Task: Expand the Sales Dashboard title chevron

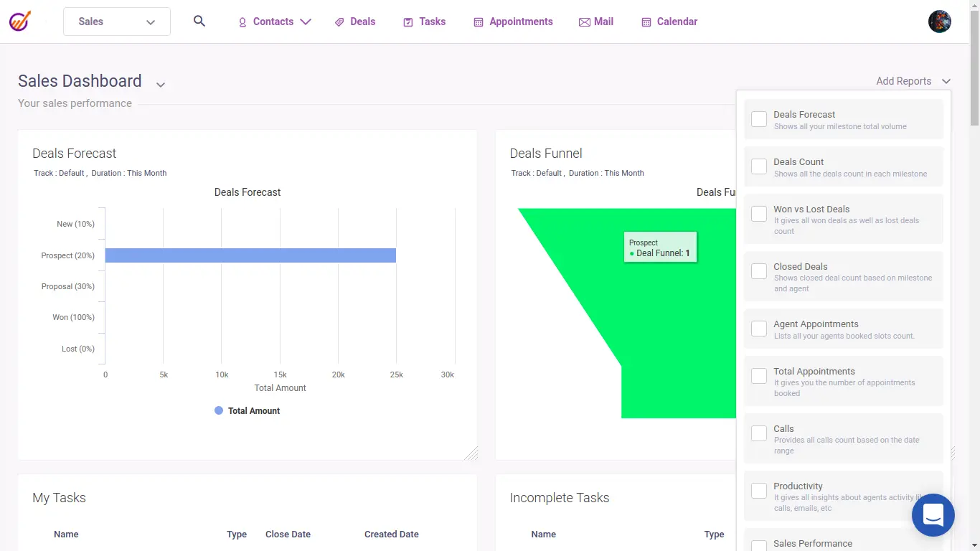Action: pos(160,84)
